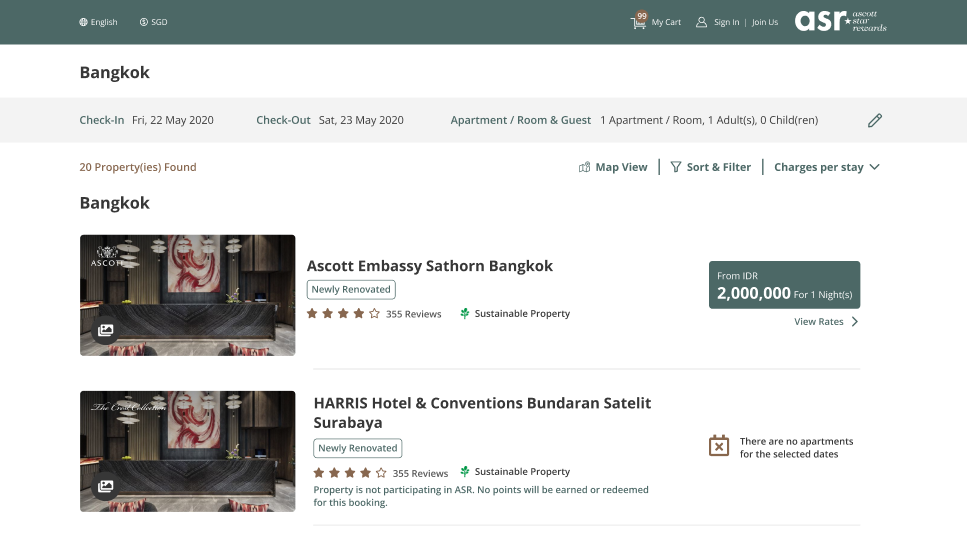Click the Sustainable Property leaf icon for Ascott Embassy
The image size is (967, 537).
[x=465, y=313]
